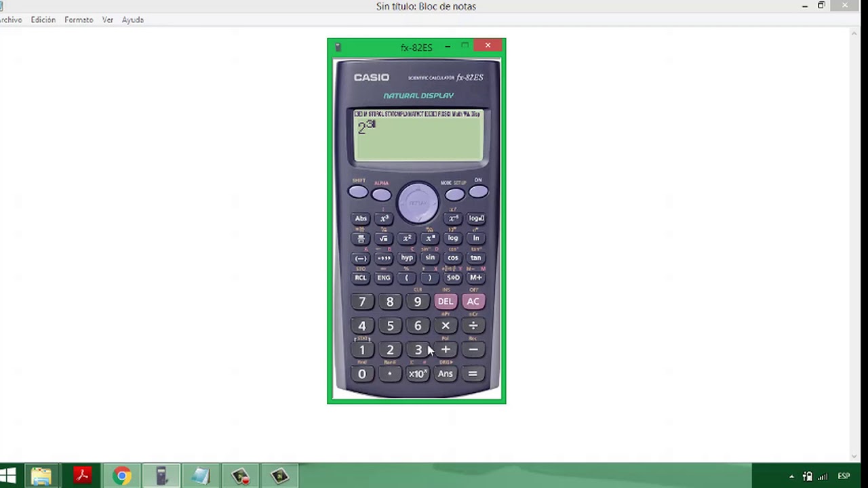
Task: Click the S⇔D conversion key
Action: [x=453, y=278]
